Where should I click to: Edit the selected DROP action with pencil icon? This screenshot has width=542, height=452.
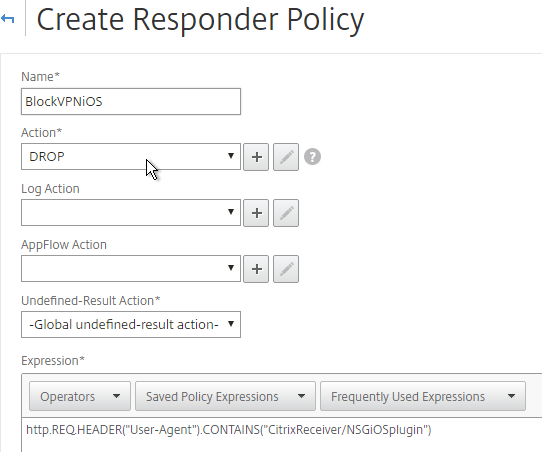286,157
